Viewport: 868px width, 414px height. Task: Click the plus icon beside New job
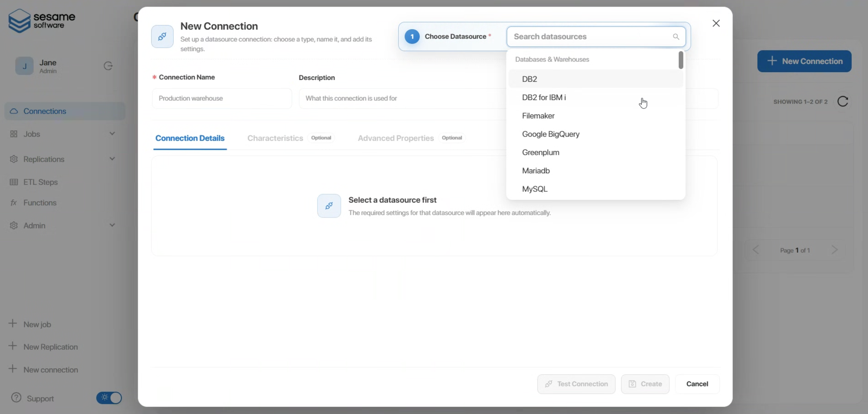coord(13,323)
